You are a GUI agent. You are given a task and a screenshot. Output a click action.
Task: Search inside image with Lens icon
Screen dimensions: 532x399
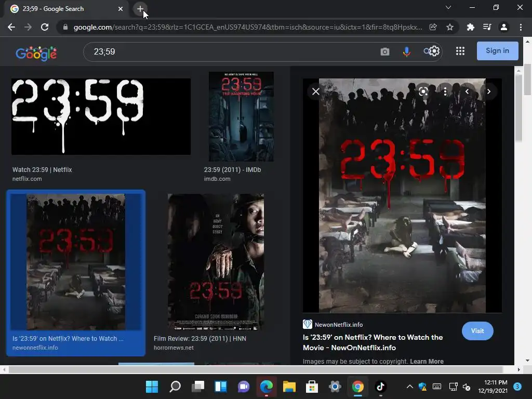tap(423, 91)
